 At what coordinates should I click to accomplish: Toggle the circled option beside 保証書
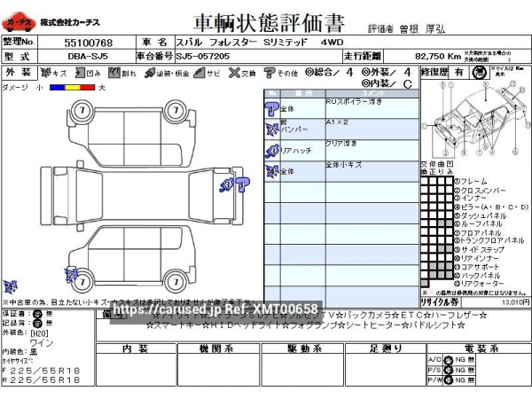[37, 314]
